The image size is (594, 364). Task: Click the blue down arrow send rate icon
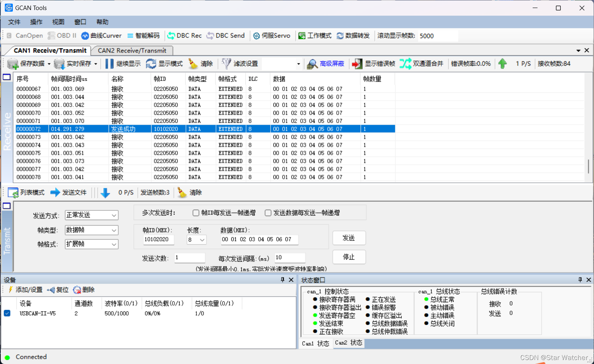105,193
